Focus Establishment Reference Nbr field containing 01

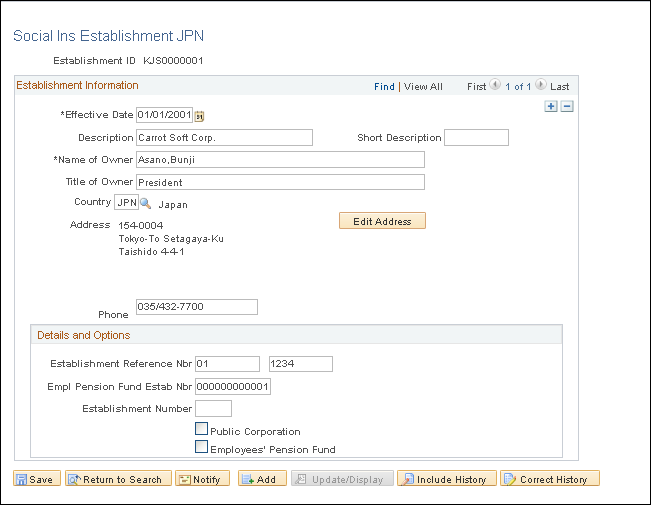click(x=228, y=364)
